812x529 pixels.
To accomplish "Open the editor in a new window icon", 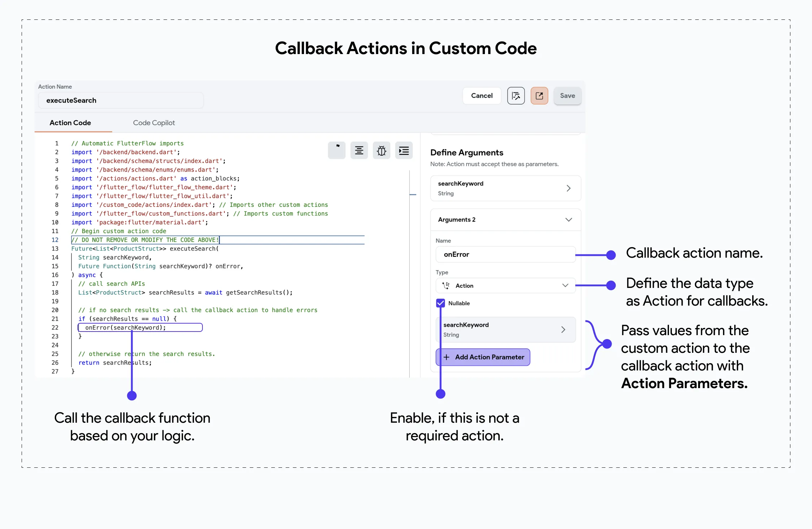I will [x=539, y=95].
